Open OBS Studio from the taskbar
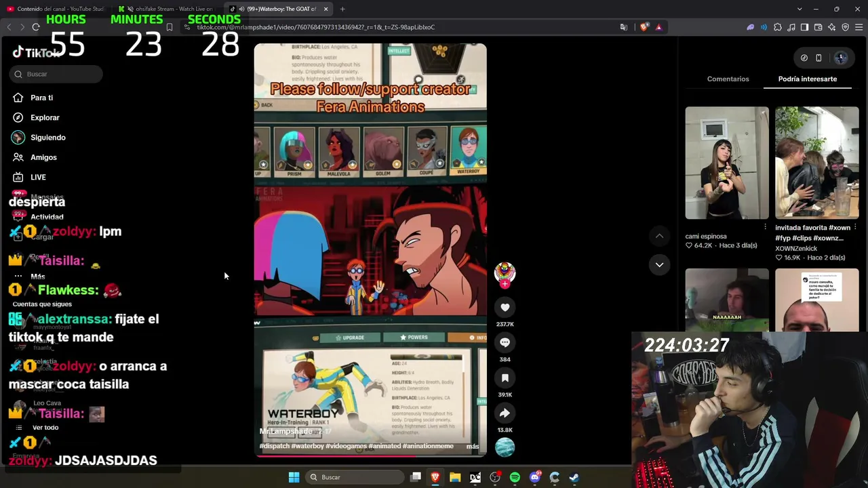Screen dimensions: 868x488 (x=495, y=477)
